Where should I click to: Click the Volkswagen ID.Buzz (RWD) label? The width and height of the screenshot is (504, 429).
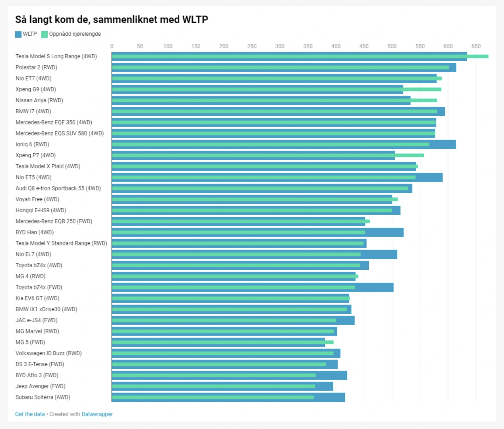click(48, 353)
